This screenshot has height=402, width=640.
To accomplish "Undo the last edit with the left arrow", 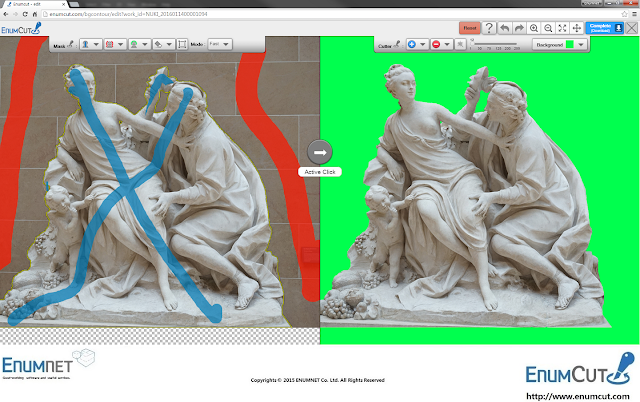I will pos(504,28).
